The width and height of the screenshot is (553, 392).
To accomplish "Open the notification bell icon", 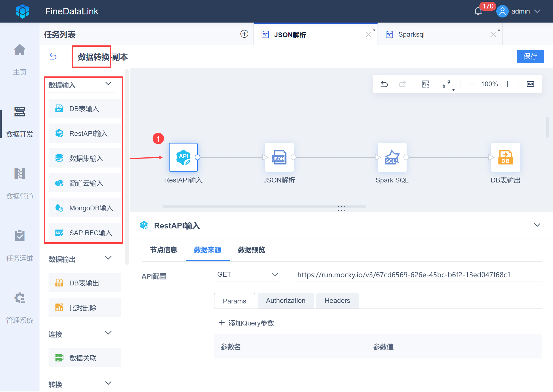I will (x=478, y=11).
